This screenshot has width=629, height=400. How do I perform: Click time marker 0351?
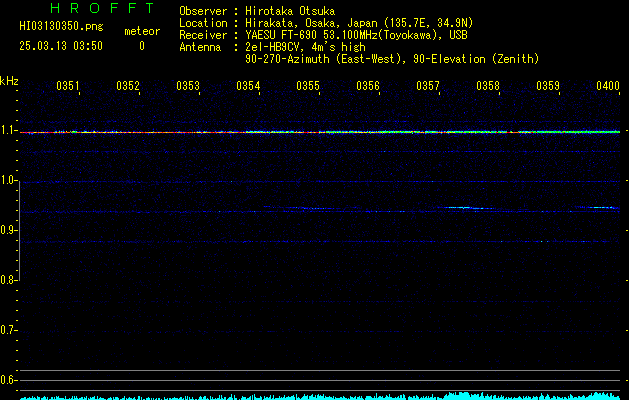tap(68, 85)
